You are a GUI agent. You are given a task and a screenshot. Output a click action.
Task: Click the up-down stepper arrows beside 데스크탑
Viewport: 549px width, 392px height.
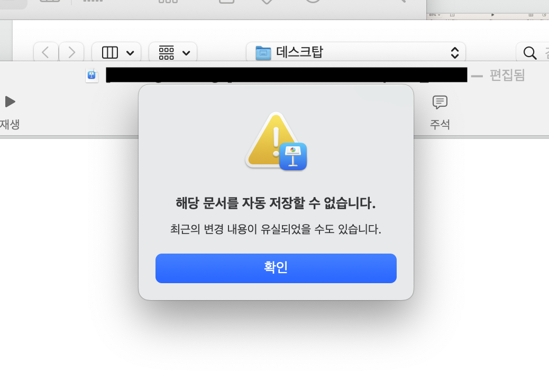pos(455,52)
